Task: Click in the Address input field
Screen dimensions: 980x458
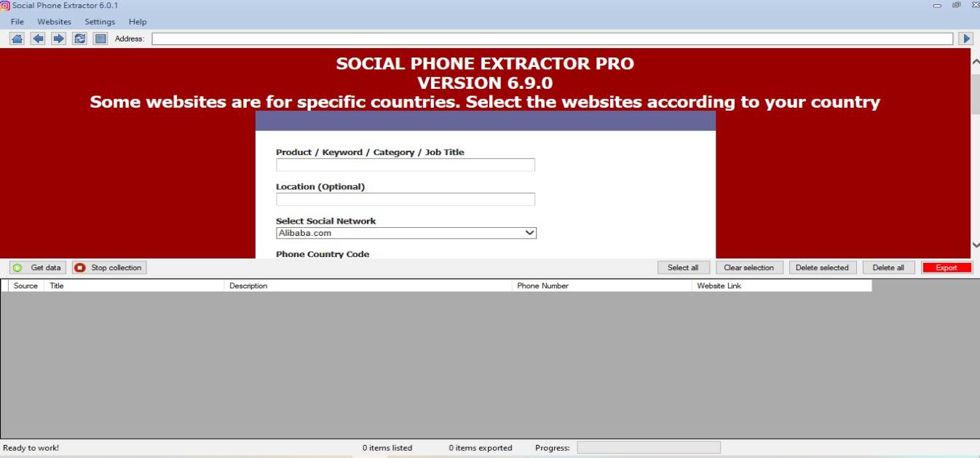Action: [x=552, y=39]
